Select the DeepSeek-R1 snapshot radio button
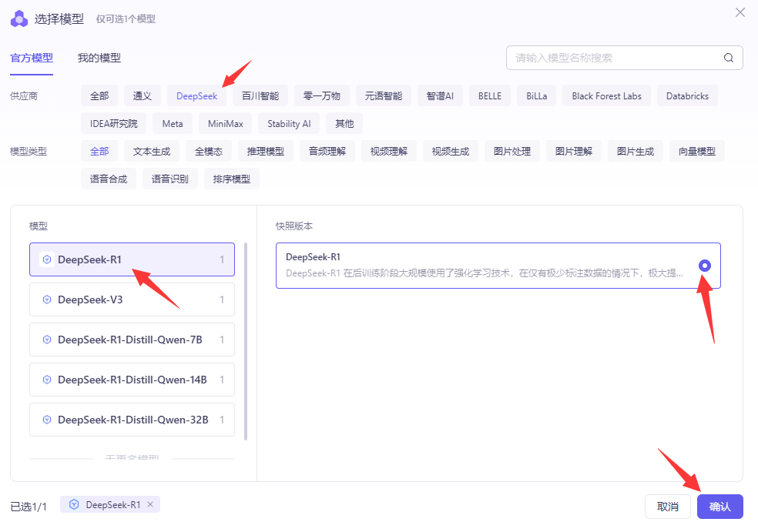Viewport: 758px width, 532px height. pos(705,266)
